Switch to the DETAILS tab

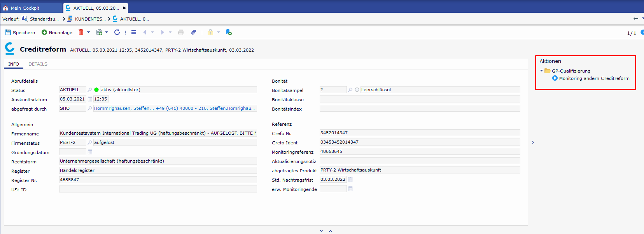[38, 64]
